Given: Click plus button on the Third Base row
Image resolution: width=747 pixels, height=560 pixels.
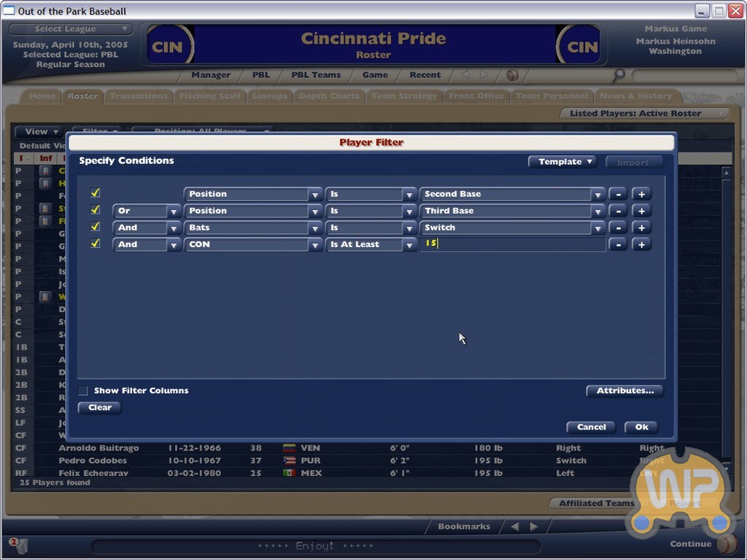Looking at the screenshot, I should 641,211.
